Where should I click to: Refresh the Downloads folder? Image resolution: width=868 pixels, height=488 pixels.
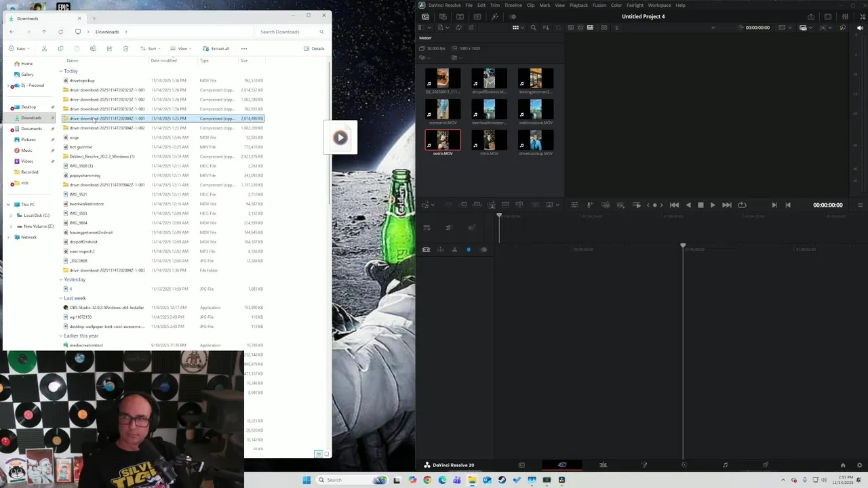pos(60,32)
